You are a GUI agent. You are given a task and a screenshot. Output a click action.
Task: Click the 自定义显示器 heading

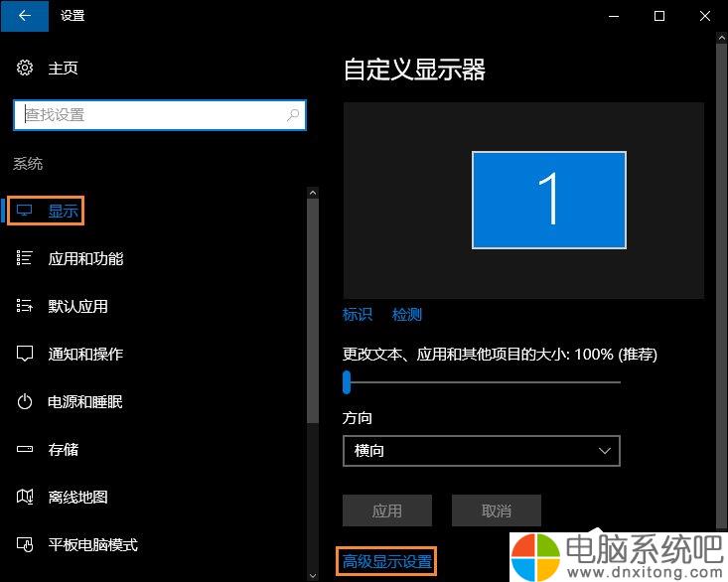point(414,70)
